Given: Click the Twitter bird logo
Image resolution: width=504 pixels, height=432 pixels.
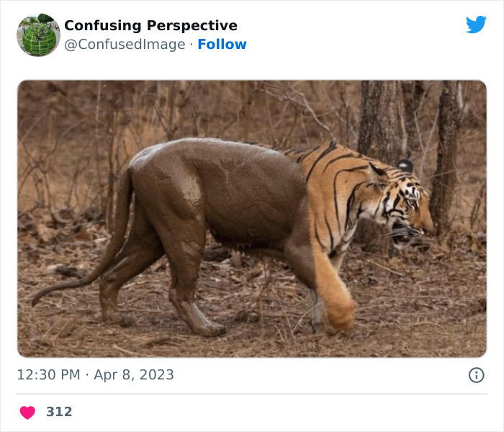Looking at the screenshot, I should point(476,24).
